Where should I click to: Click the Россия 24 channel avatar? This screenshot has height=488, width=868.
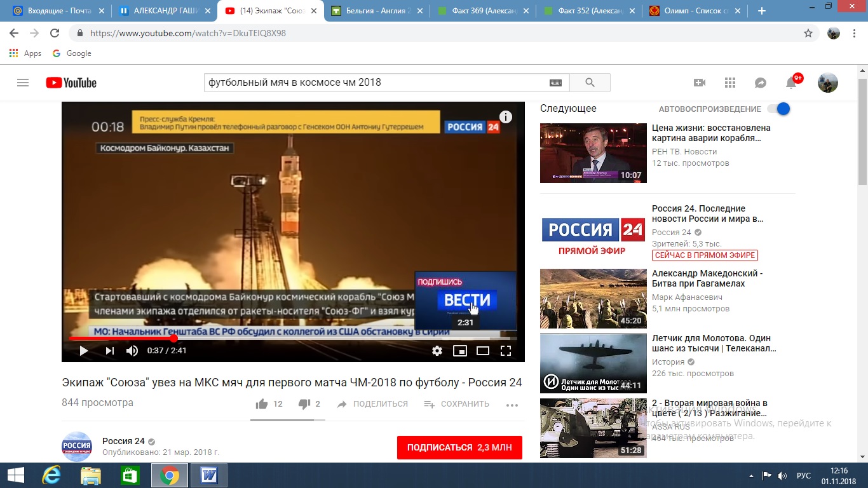[77, 447]
